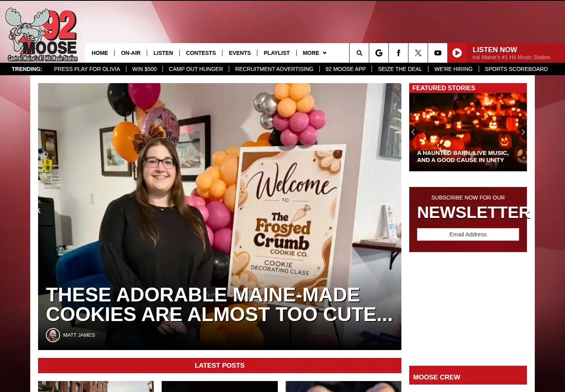Expand the MORE menu dropdown
Screen dimensions: 565x392
click(314, 53)
